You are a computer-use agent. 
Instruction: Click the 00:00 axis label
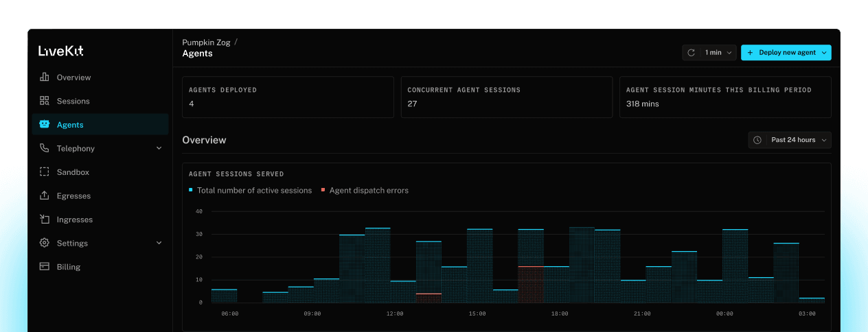(724, 314)
